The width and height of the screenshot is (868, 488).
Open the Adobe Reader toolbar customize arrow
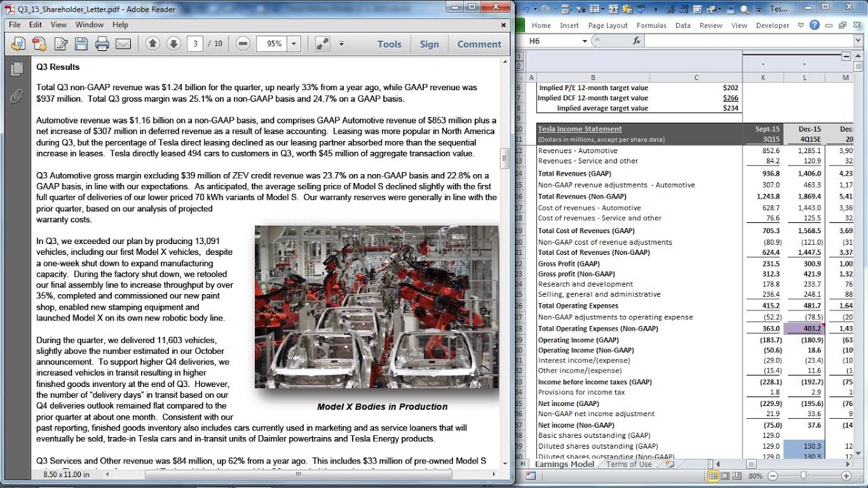(341, 44)
